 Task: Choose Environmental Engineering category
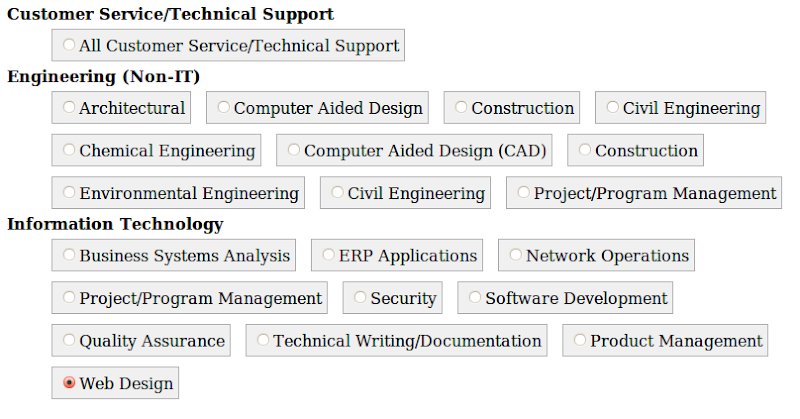[x=69, y=193]
